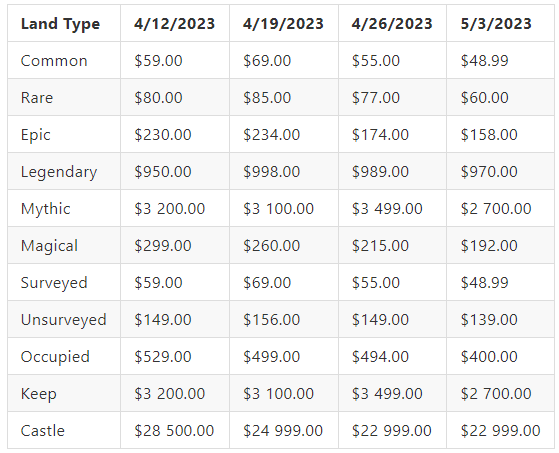Screen dimensions: 559x453
Task: Click the 5/3/2023 column header
Action: click(x=496, y=24)
